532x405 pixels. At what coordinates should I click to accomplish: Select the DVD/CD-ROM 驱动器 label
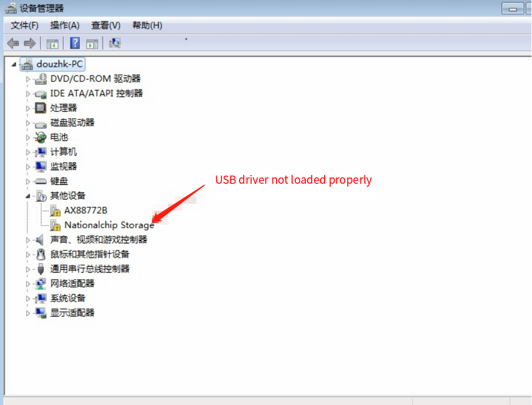(96, 79)
